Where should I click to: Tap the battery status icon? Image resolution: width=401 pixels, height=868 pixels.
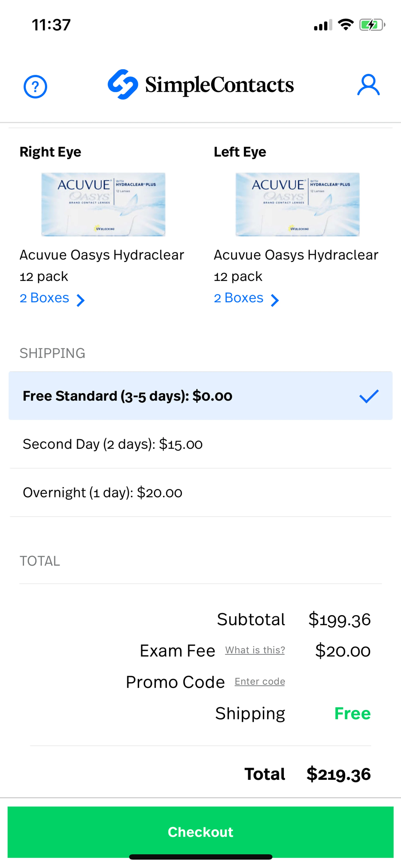(372, 25)
